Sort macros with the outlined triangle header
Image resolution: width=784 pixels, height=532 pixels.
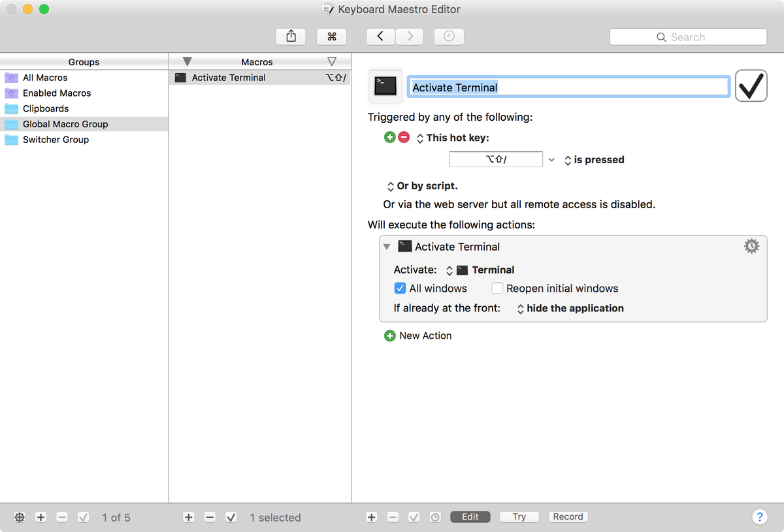(331, 61)
